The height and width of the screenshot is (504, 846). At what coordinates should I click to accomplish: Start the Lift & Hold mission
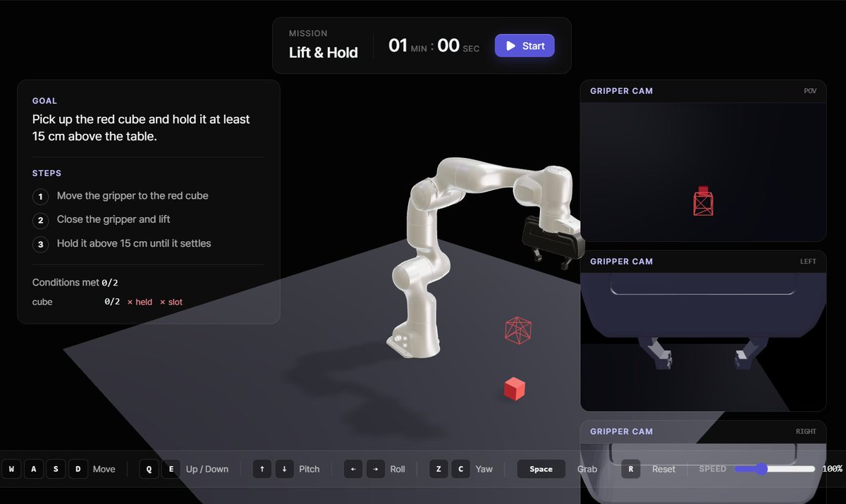[x=525, y=46]
